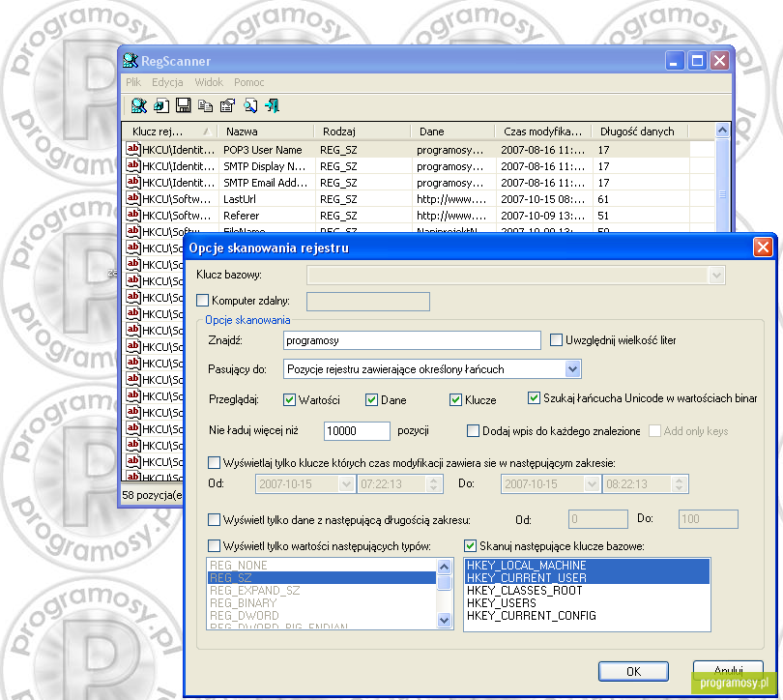783x700 pixels.
Task: Enable modification time range filter checkbox
Action: 214,463
